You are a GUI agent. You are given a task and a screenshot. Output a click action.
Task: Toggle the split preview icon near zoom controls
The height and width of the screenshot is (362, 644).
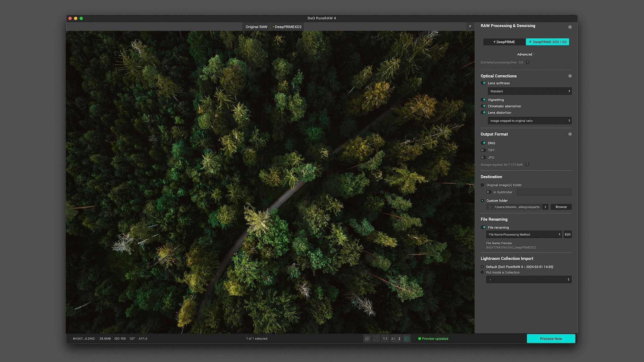(x=407, y=339)
